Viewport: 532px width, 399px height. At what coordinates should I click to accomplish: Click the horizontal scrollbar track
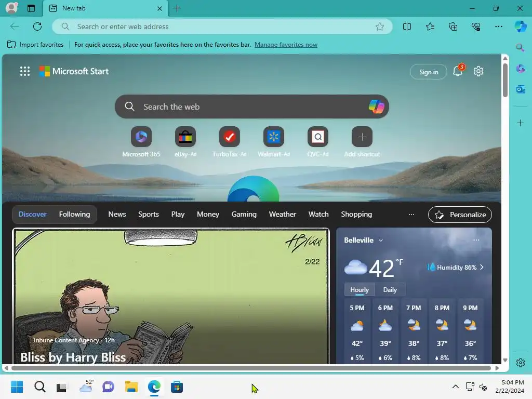click(251, 368)
